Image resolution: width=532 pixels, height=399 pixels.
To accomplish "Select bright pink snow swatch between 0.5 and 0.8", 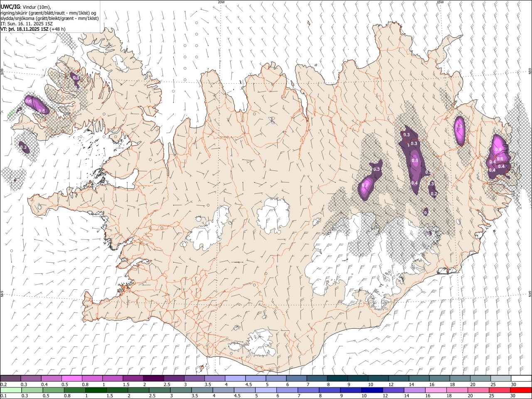I will pos(71,378).
